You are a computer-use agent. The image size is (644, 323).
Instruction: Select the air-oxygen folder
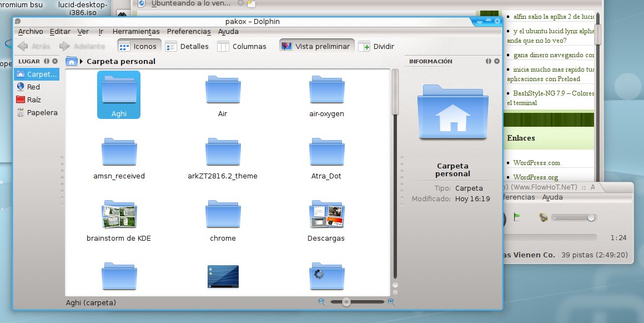click(326, 95)
